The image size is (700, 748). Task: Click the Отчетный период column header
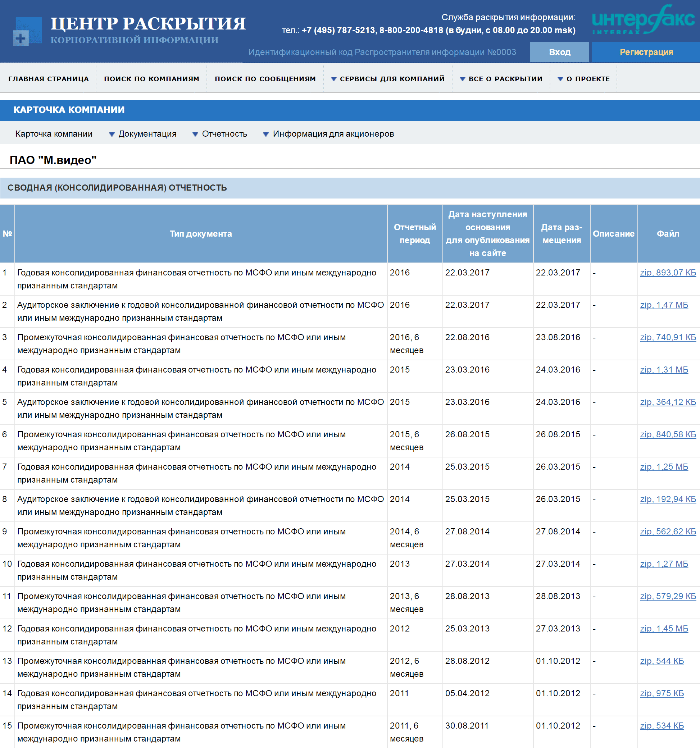point(414,234)
